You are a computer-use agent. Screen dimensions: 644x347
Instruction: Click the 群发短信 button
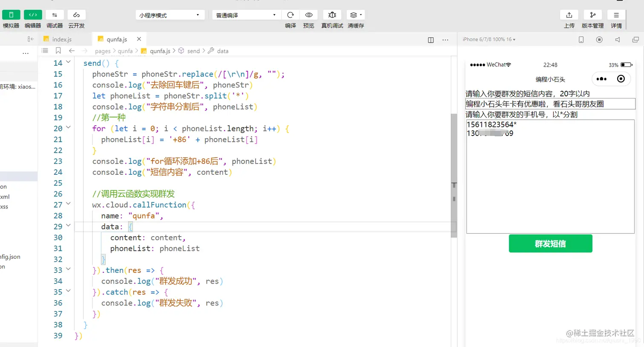(x=550, y=243)
